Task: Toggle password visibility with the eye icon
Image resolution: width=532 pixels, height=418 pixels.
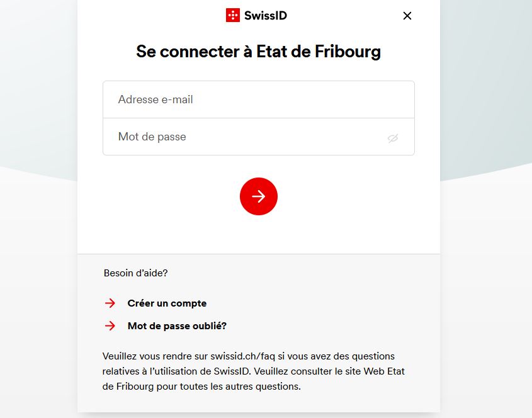Action: [x=393, y=137]
